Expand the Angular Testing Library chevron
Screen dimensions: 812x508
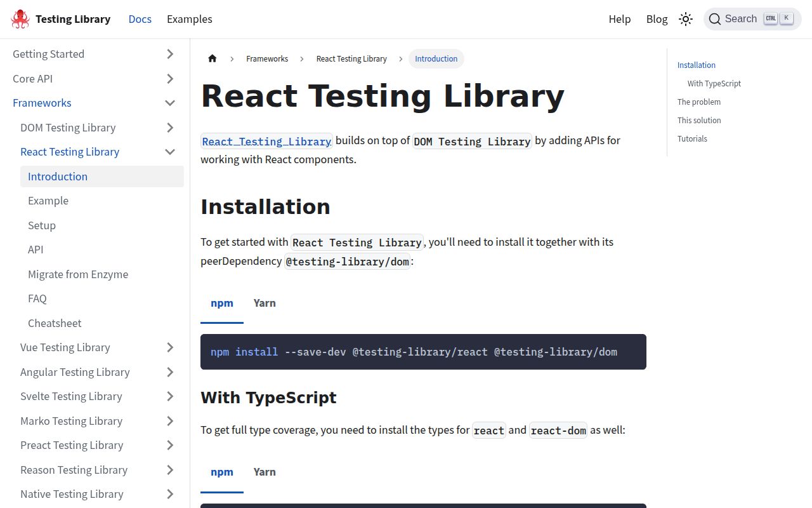click(170, 372)
